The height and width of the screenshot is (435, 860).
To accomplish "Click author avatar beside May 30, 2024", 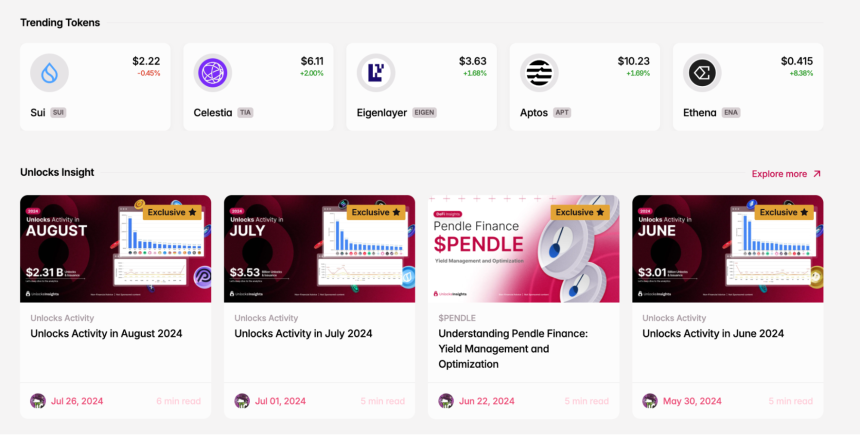I will point(650,401).
